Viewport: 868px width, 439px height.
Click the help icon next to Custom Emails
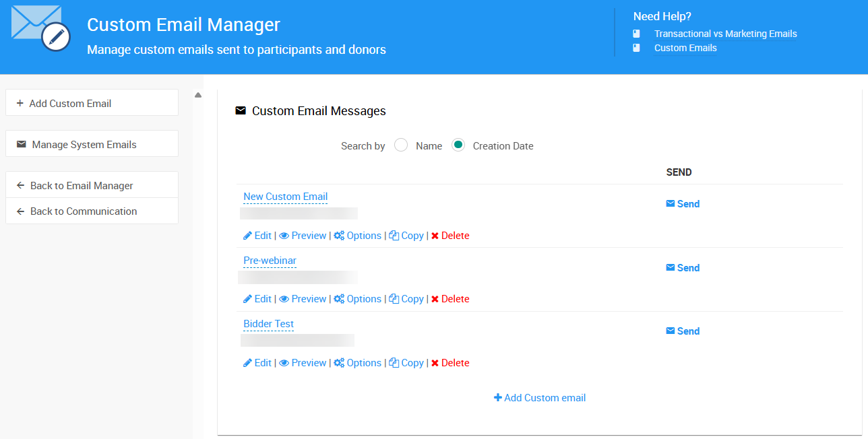point(636,48)
